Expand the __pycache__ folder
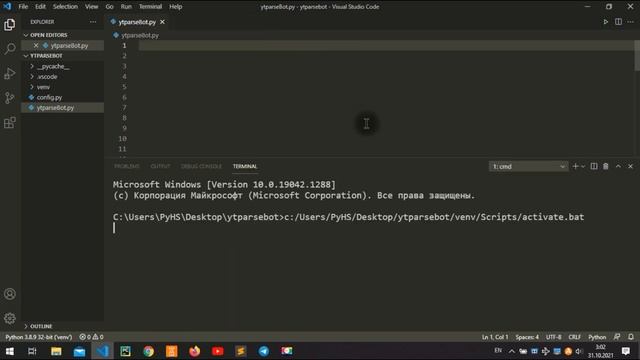The width and height of the screenshot is (640, 360). (x=62, y=66)
